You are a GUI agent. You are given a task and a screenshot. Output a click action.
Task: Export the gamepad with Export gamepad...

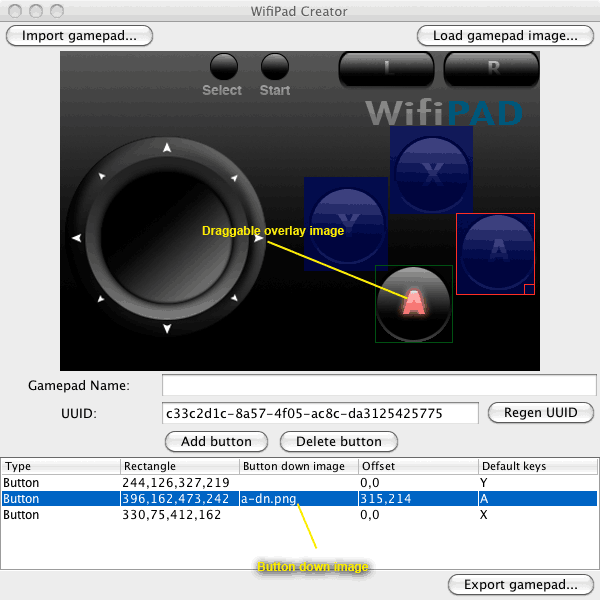(x=520, y=585)
